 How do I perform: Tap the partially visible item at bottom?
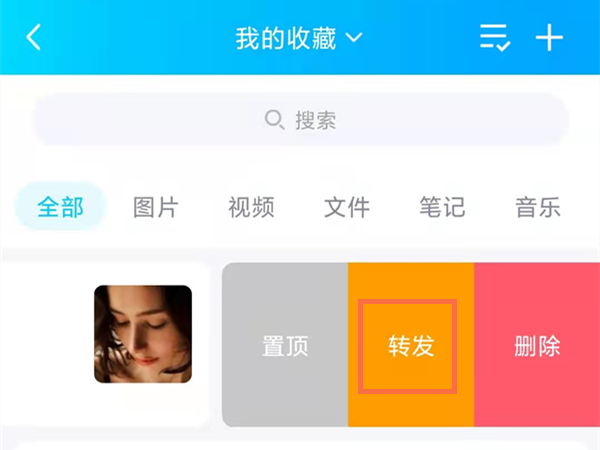[x=300, y=443]
